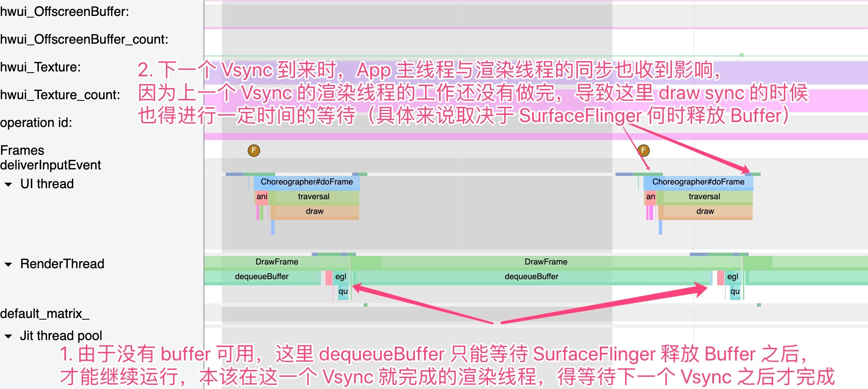This screenshot has height=389, width=868.
Task: Click the operation id track label
Action: point(36,123)
